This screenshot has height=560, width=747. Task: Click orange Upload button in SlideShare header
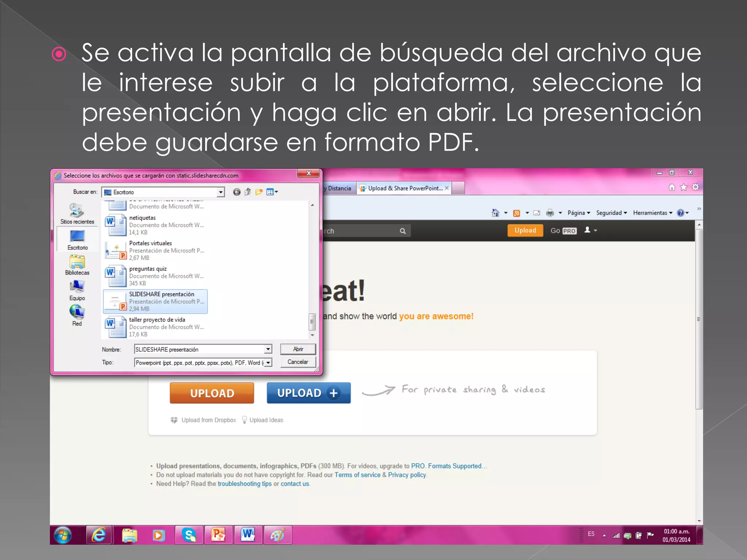(x=525, y=230)
